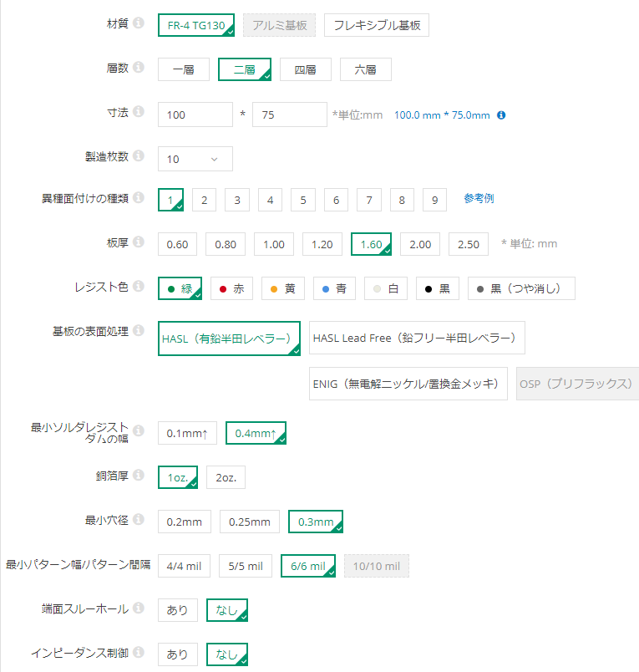Select panel design type 3
The height and width of the screenshot is (672, 639).
click(x=237, y=200)
